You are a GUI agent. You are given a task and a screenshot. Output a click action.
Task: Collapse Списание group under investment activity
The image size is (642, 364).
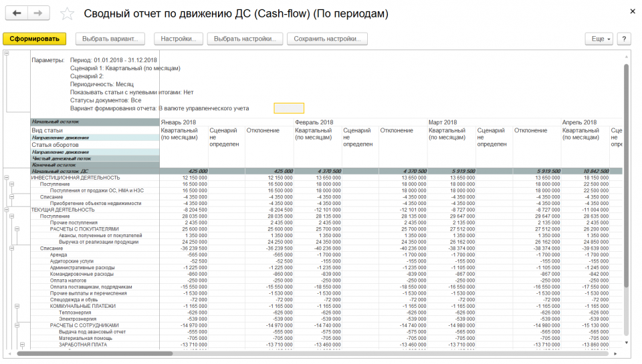coord(12,197)
